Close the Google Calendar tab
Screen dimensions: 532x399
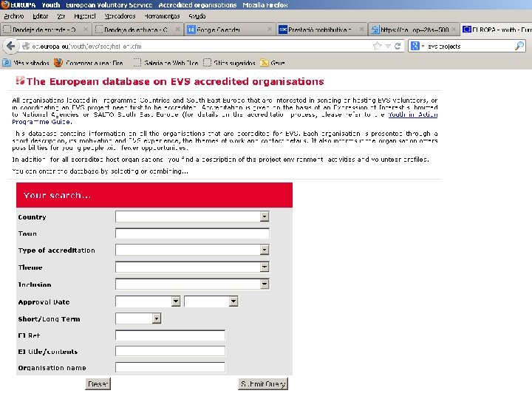270,30
